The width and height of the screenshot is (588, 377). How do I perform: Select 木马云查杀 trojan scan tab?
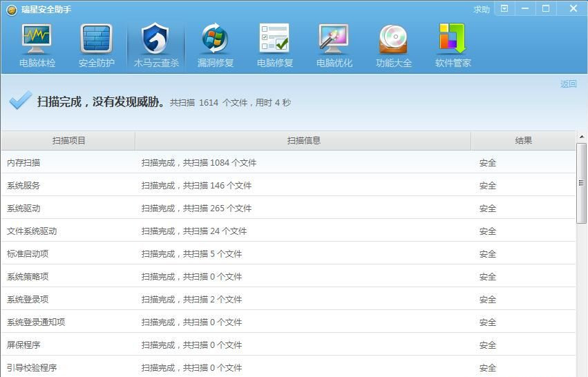click(156, 46)
